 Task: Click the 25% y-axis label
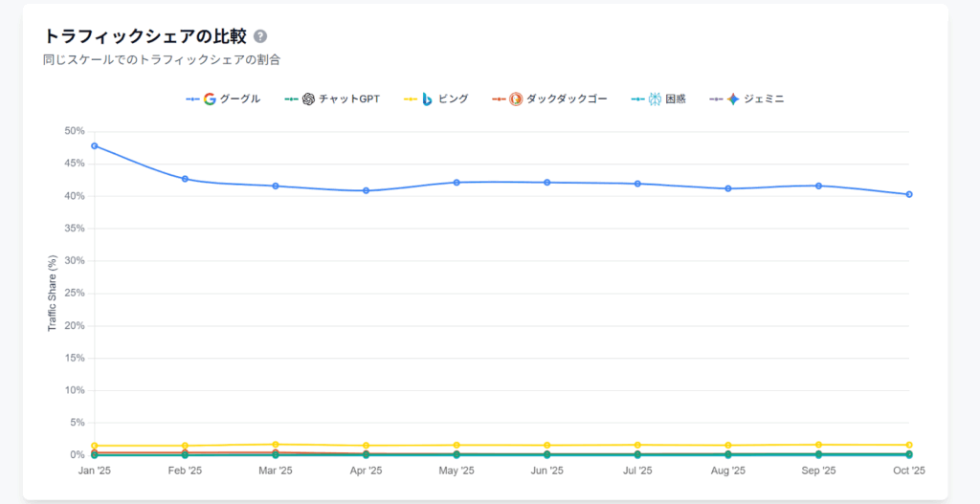tap(73, 293)
